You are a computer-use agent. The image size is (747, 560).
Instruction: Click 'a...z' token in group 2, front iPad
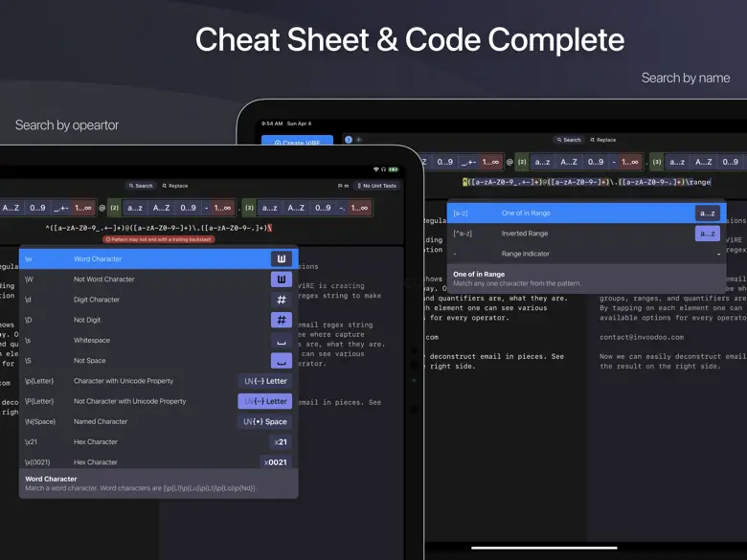tap(135, 208)
